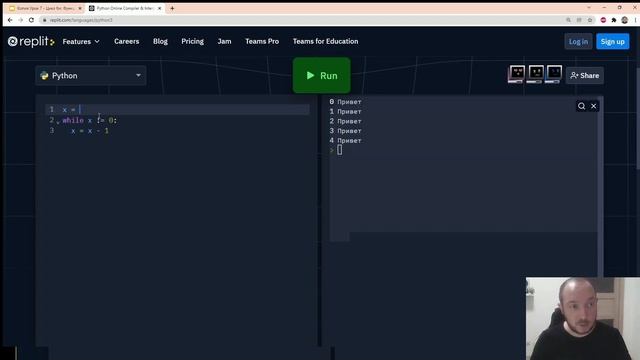Click the page vertical scrollbar
640x360 pixels.
638,118
